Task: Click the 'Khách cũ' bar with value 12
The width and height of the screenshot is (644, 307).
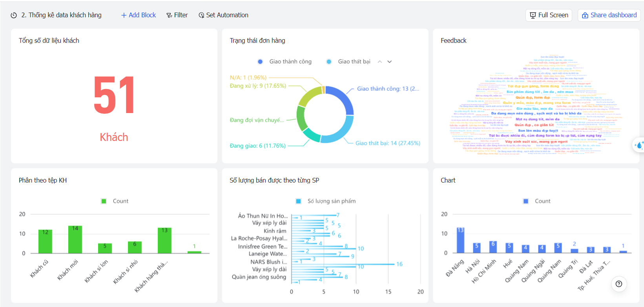Action: 45,241
